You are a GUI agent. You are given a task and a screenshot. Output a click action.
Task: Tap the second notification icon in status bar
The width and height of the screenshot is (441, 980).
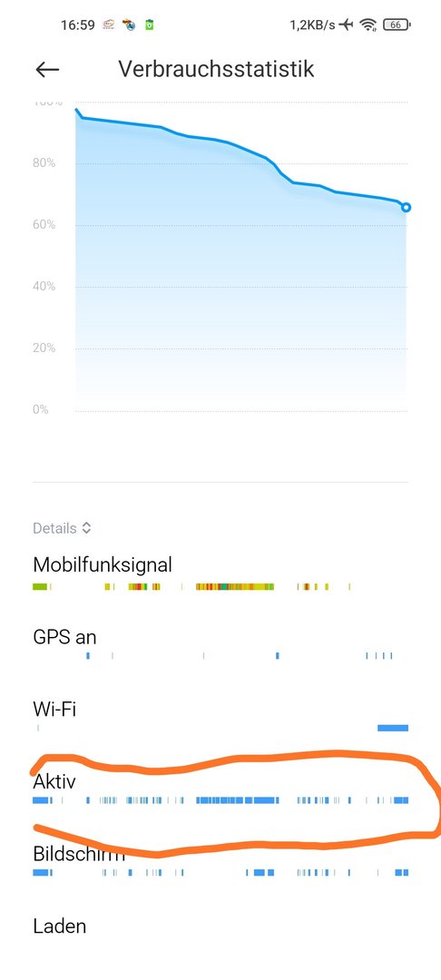[x=129, y=25]
